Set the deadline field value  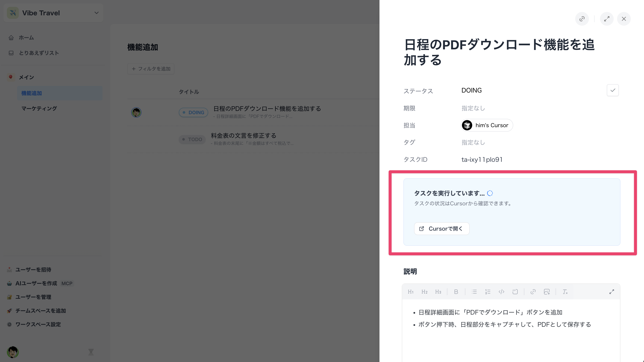(x=473, y=108)
